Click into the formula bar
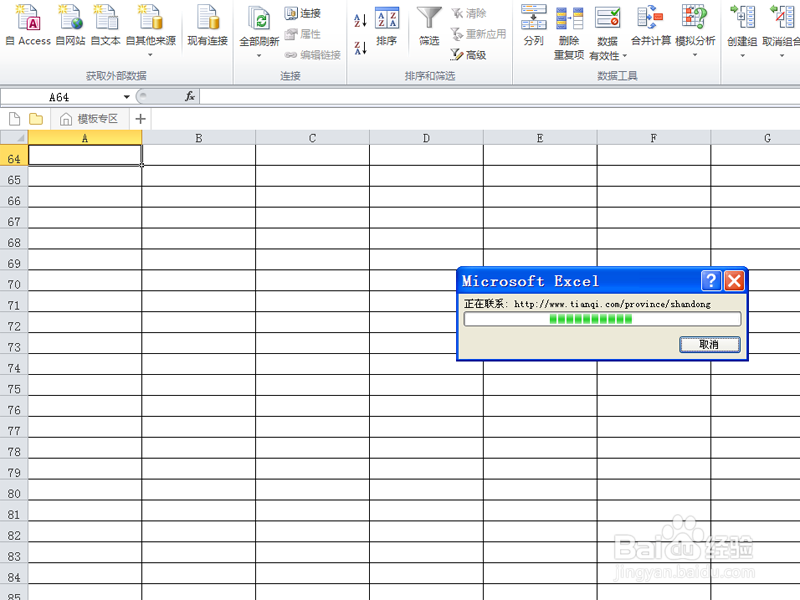The image size is (800, 600). (499, 96)
